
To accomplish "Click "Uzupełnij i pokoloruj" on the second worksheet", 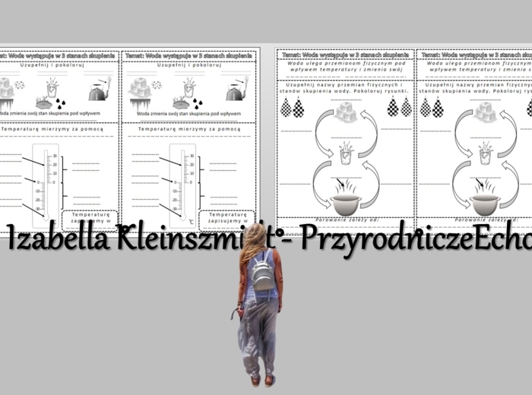I will pyautogui.click(x=189, y=65).
